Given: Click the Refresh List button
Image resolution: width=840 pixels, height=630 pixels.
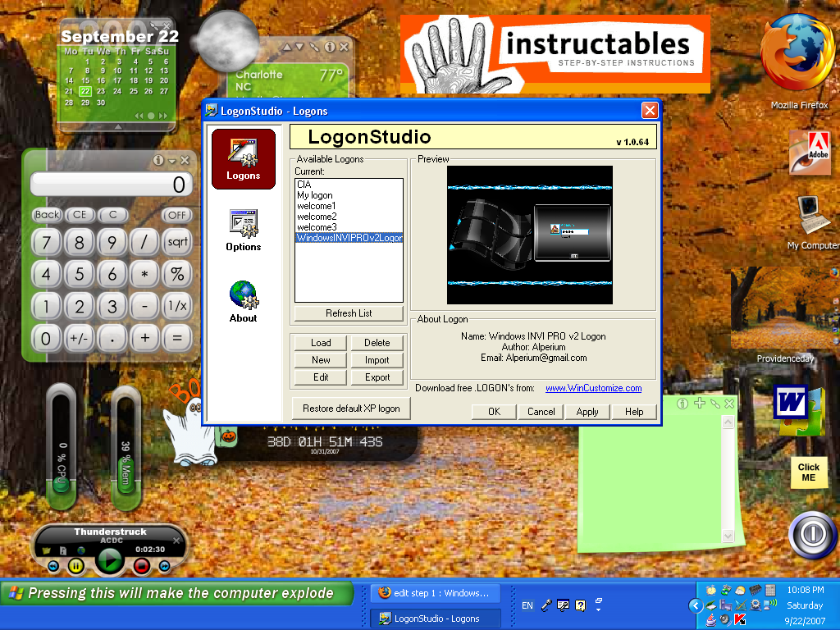Looking at the screenshot, I should (349, 313).
